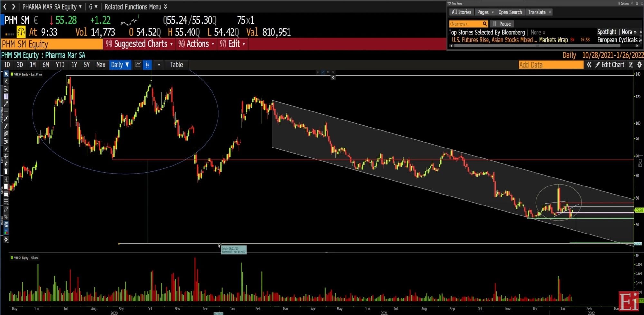Image resolution: width=644 pixels, height=315 pixels.
Task: Open Suggested Charts menu
Action: (x=139, y=44)
